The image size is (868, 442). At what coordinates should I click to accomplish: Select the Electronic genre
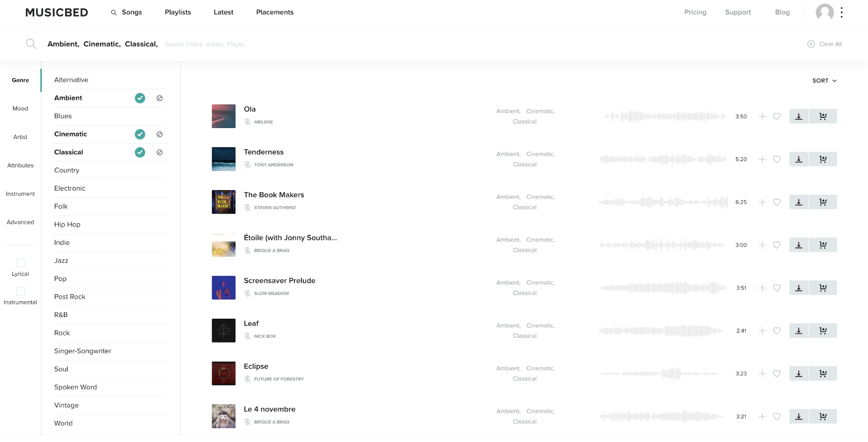[110, 188]
